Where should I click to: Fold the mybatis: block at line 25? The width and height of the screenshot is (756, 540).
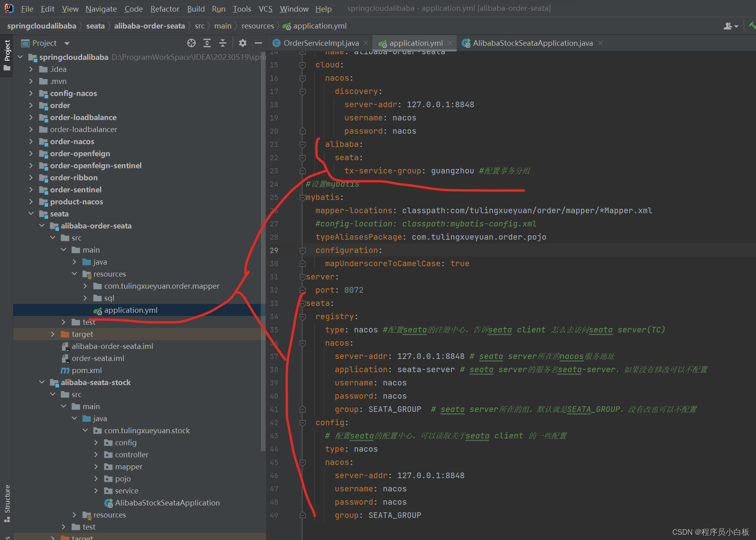[x=303, y=198]
